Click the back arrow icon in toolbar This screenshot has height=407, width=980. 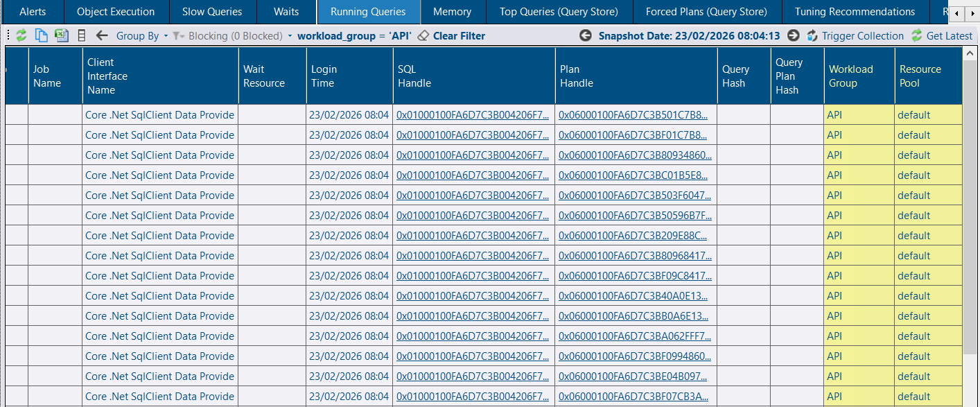tap(102, 35)
